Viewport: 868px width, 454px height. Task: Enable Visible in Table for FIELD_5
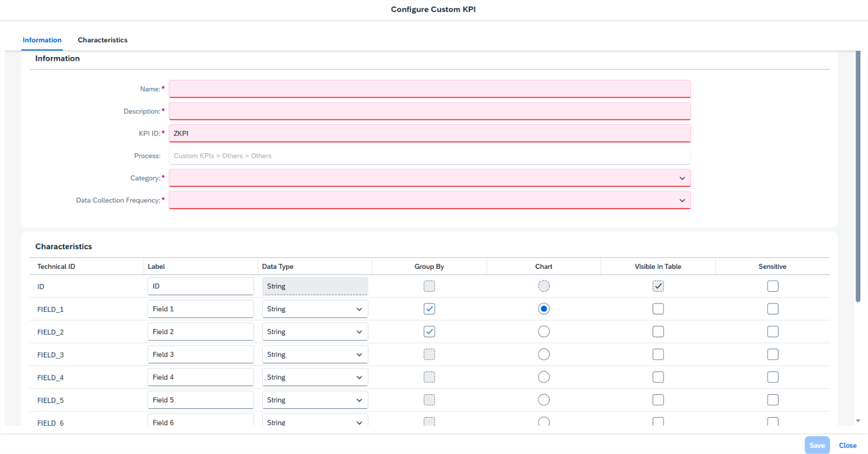click(x=658, y=400)
